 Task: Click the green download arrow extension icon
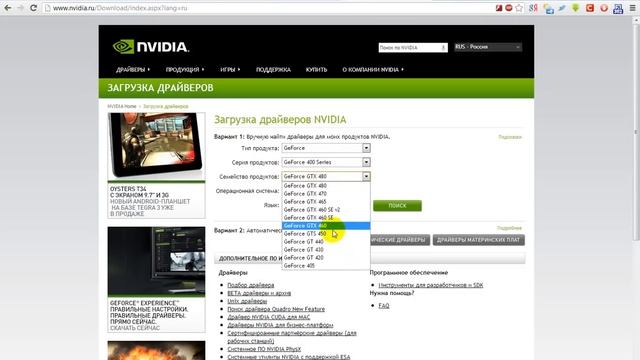coord(576,8)
